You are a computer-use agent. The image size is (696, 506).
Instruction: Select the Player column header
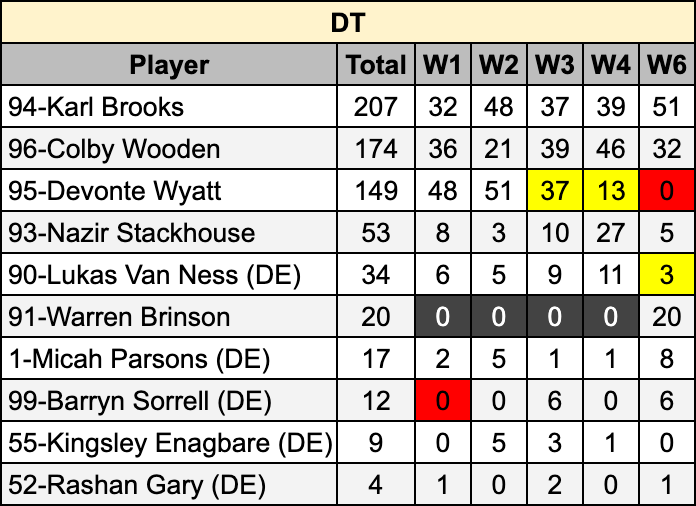(170, 65)
